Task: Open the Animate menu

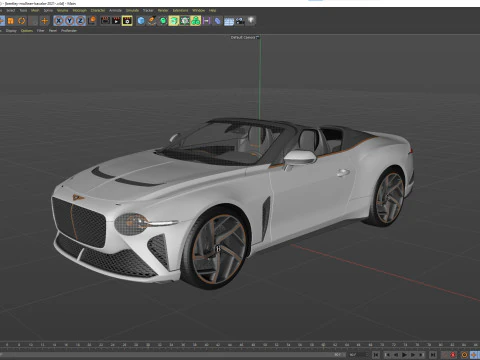Action: pos(115,10)
